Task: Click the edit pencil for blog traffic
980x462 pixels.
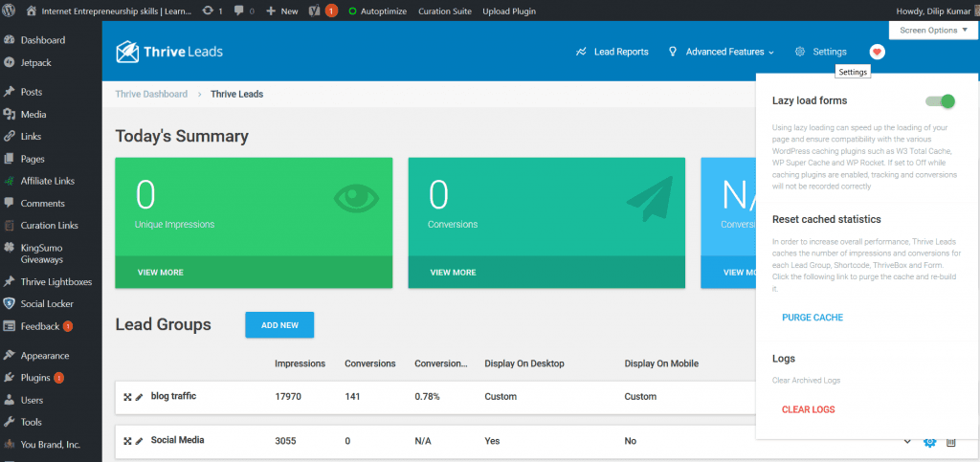Action: pos(139,396)
